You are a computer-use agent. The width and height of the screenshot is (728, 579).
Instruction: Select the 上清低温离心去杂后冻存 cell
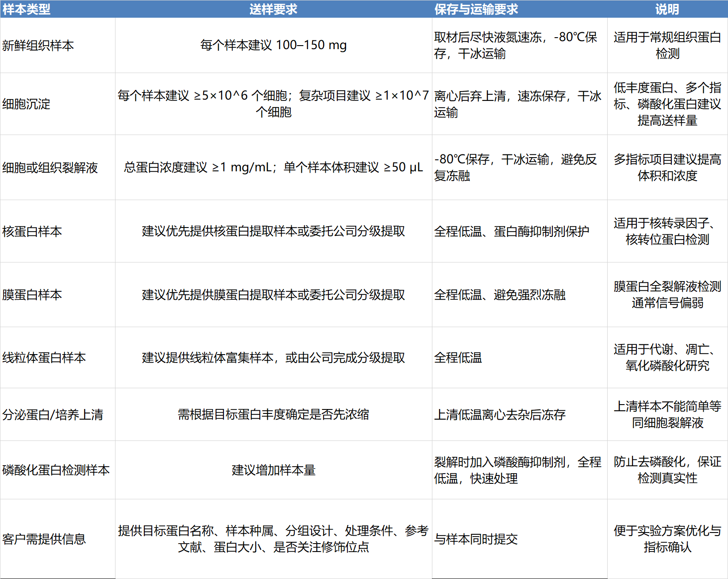point(500,415)
